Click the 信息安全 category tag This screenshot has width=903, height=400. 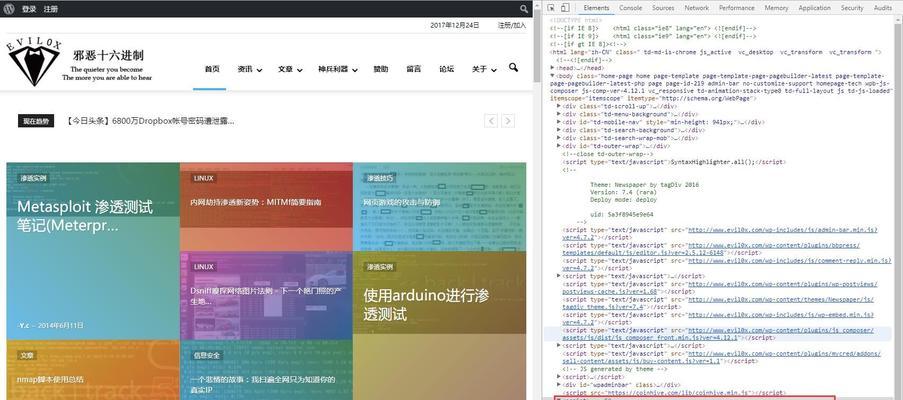tap(207, 356)
